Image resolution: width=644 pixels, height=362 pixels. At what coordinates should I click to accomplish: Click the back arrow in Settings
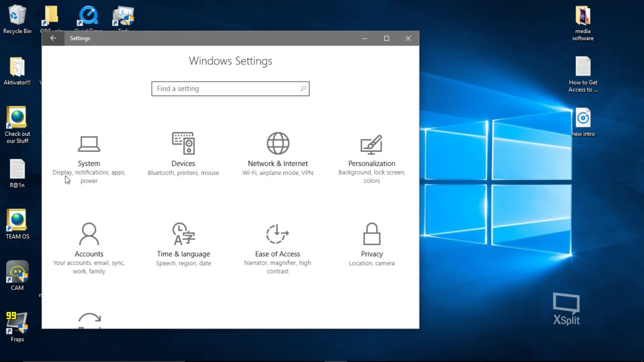53,38
